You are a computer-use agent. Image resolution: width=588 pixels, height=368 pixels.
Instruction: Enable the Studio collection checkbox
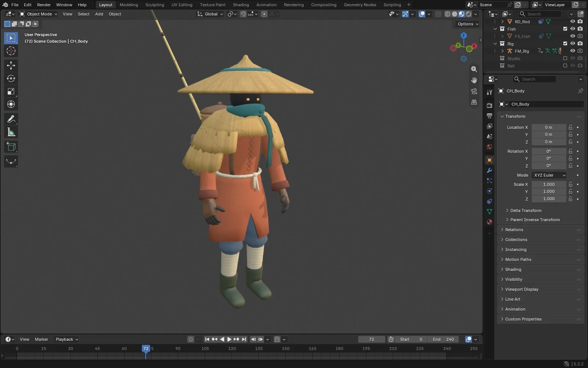point(565,58)
